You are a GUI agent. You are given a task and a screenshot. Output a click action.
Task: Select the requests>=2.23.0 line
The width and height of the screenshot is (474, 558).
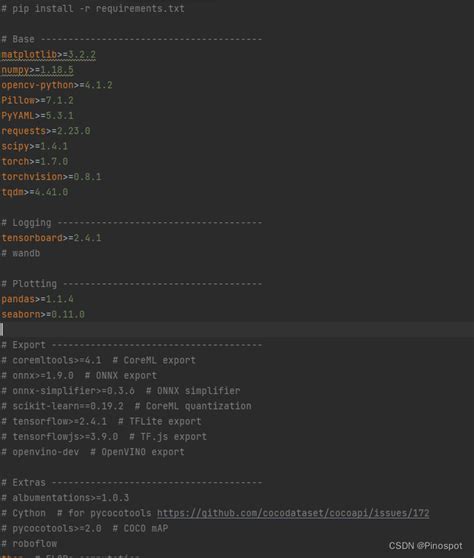pyautogui.click(x=46, y=131)
